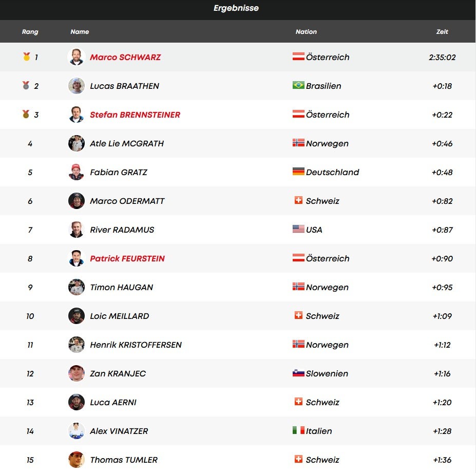Click the German flag beside Deutschland
476x473 pixels.
tap(298, 172)
